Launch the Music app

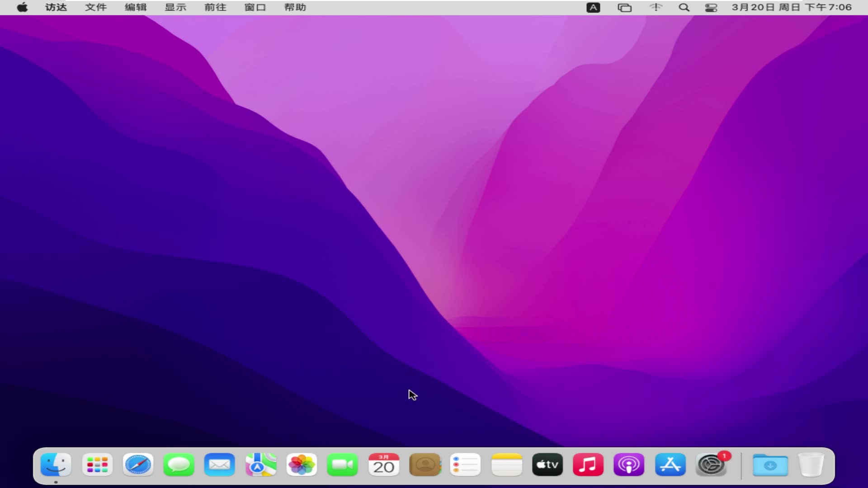(x=588, y=465)
